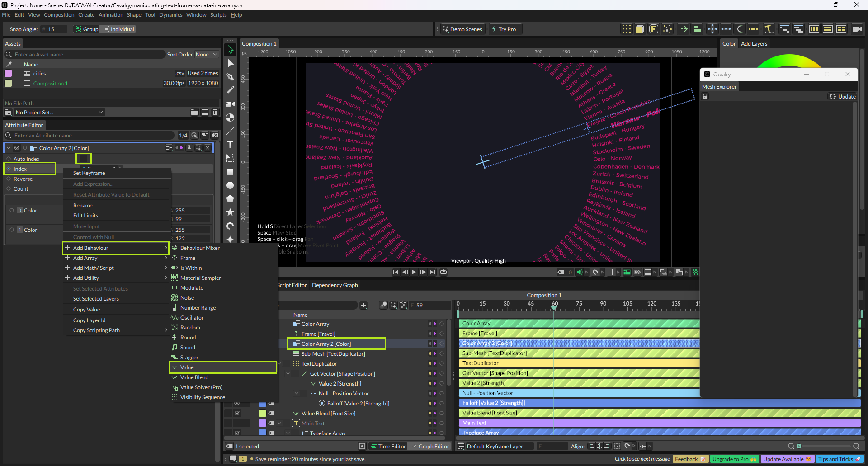Screen dimensions: 868x466
Task: Activate the Camera tool
Action: pos(230,104)
